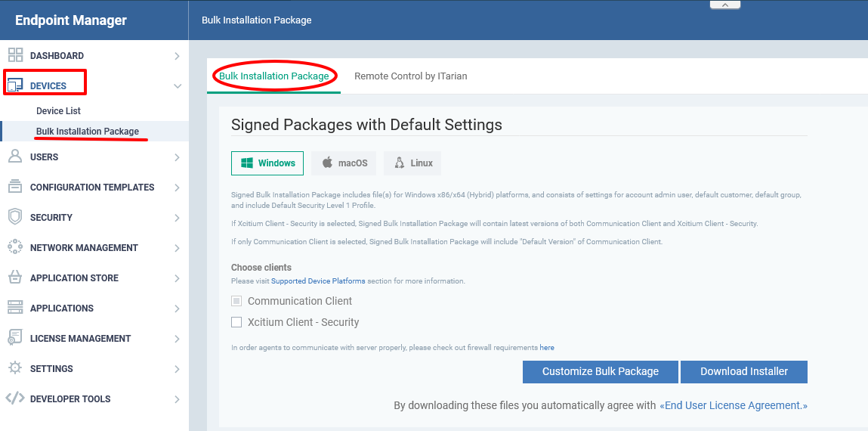This screenshot has width=868, height=431.
Task: Tick the Communication Client checkbox
Action: coord(236,302)
